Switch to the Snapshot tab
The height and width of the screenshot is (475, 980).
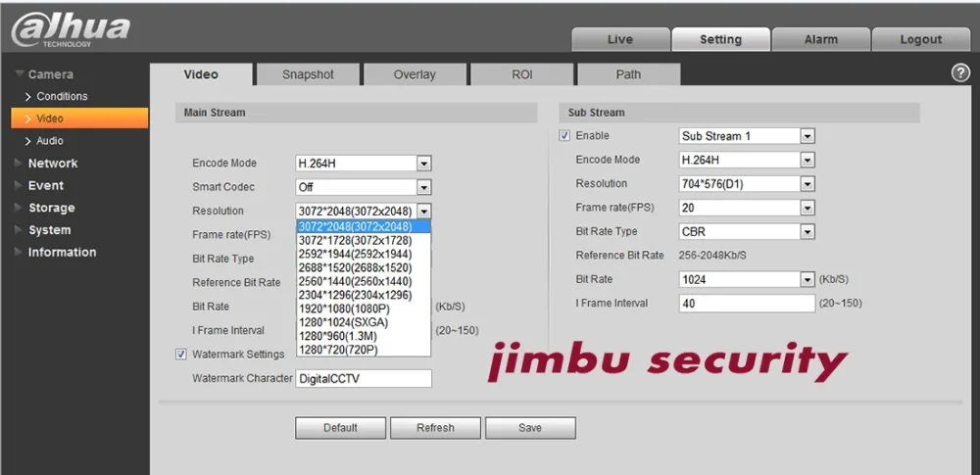pyautogui.click(x=308, y=74)
